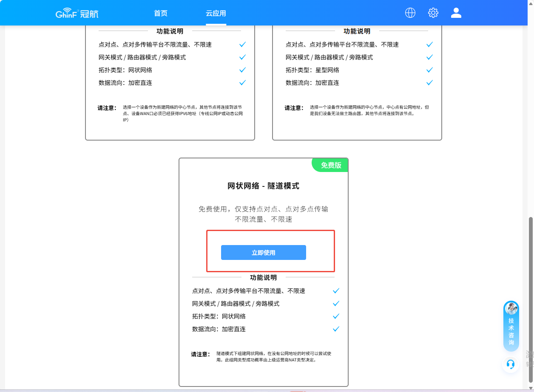Click the 网状网络 - 隧道模式 card title
Screen dimensions: 534x392
[263, 186]
